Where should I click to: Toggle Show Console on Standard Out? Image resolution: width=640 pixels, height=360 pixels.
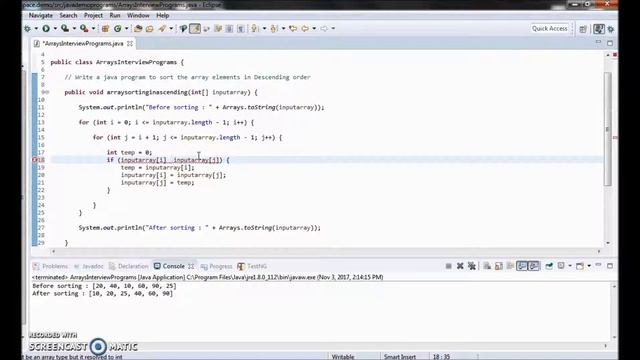pos(522,266)
